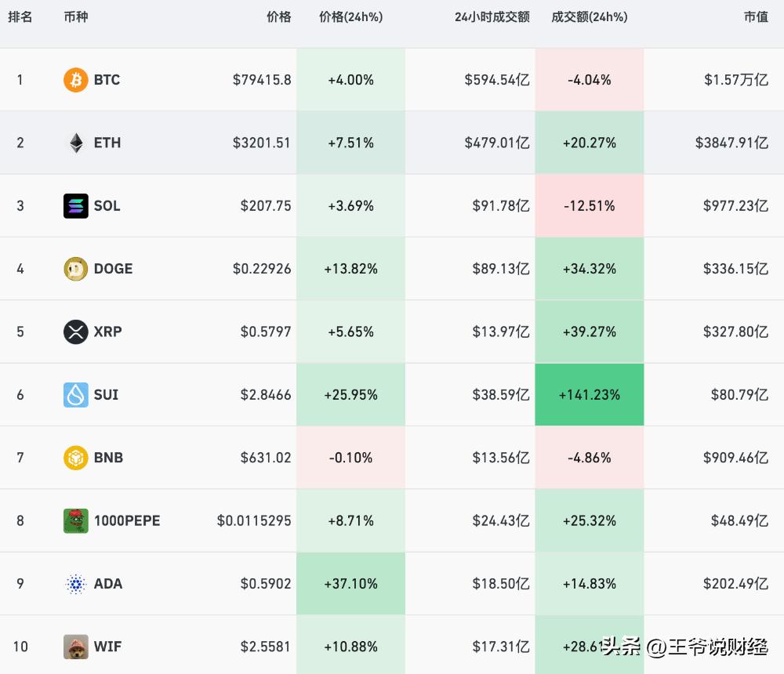Click the 1000PEPE frog icon
The height and width of the screenshot is (674, 784).
[75, 521]
